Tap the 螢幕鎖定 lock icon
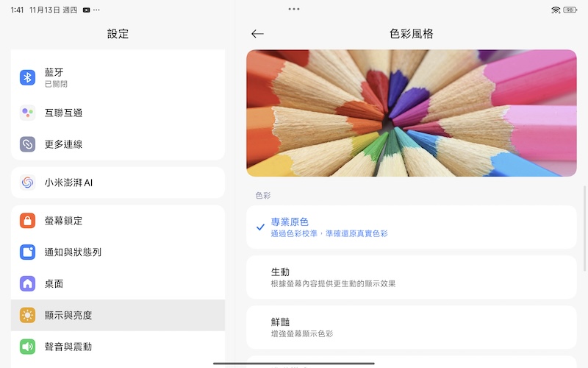This screenshot has height=368, width=588. [x=27, y=221]
